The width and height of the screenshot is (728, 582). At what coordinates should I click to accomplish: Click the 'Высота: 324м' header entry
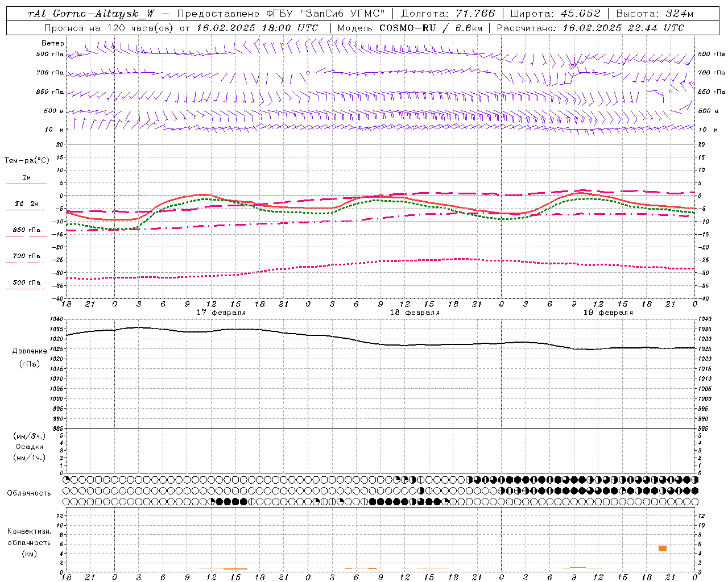[655, 14]
